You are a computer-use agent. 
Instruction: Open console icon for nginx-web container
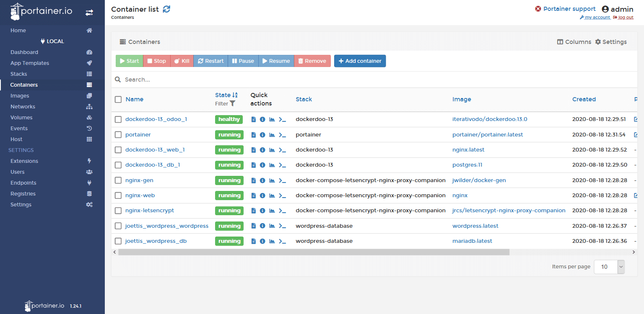(x=282, y=196)
